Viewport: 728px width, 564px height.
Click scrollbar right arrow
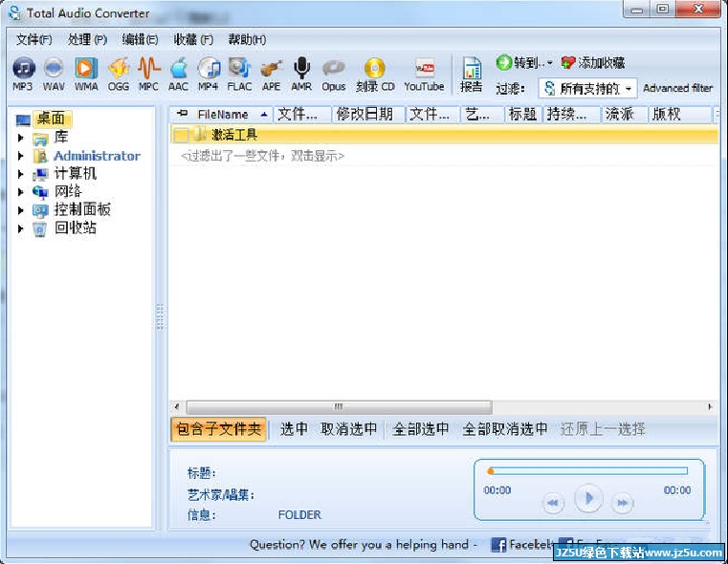pyautogui.click(x=710, y=407)
